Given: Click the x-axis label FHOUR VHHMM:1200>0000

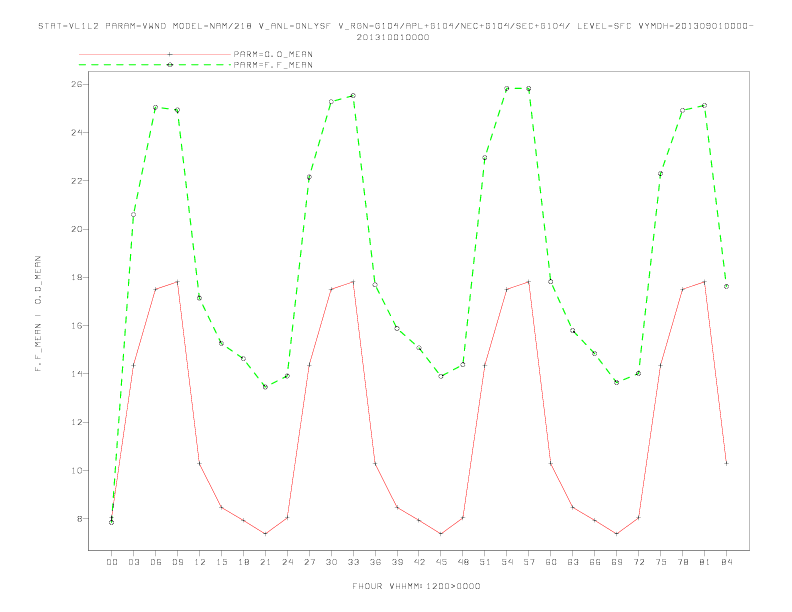Looking at the screenshot, I should tap(416, 586).
